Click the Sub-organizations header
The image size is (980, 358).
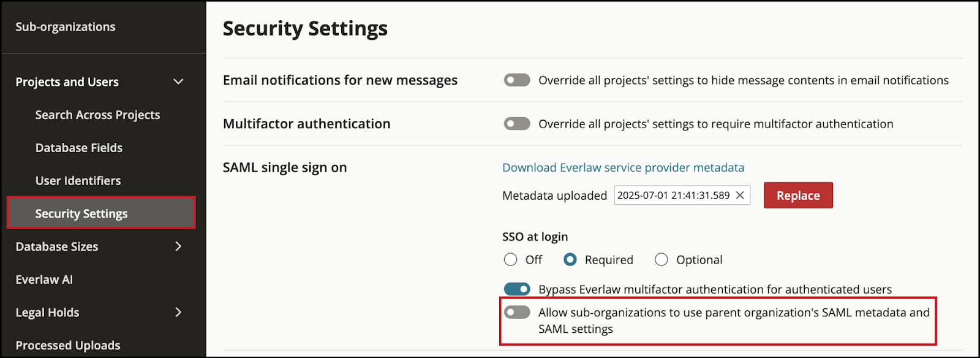[66, 26]
